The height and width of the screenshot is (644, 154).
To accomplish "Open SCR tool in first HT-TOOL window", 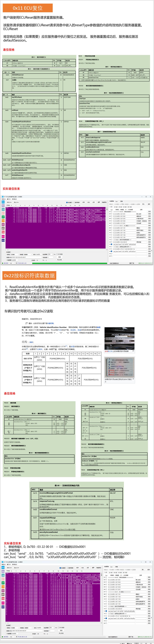I will (3, 240).
